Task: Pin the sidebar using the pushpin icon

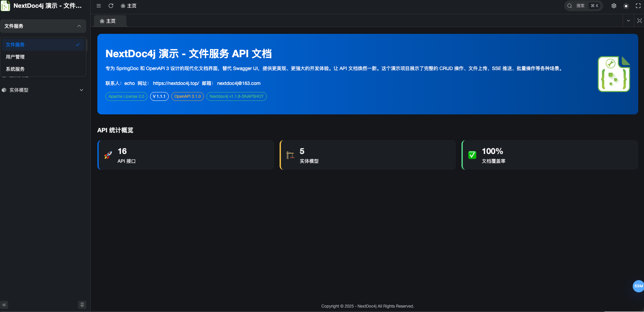Action: tap(82, 305)
